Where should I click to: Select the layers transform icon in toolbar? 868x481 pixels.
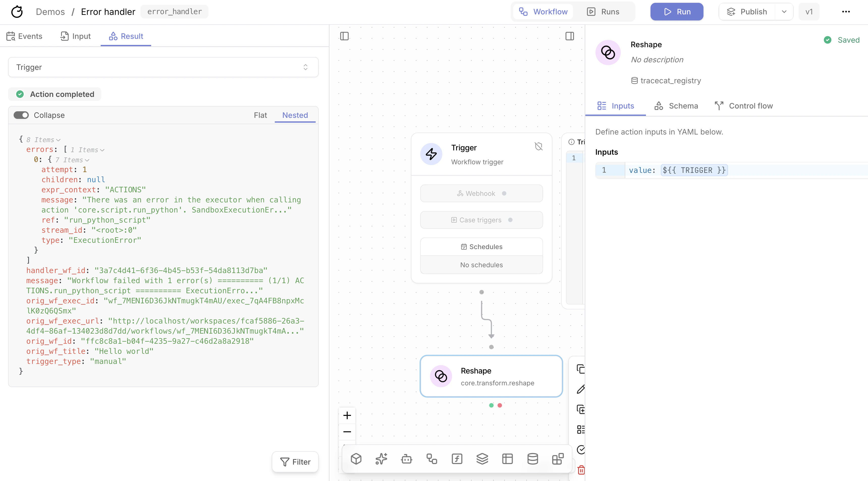(x=482, y=459)
